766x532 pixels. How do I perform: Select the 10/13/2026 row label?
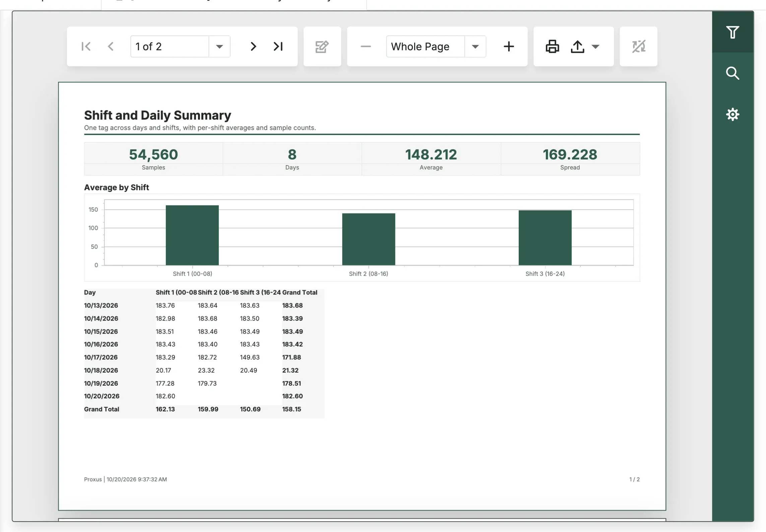[101, 306]
